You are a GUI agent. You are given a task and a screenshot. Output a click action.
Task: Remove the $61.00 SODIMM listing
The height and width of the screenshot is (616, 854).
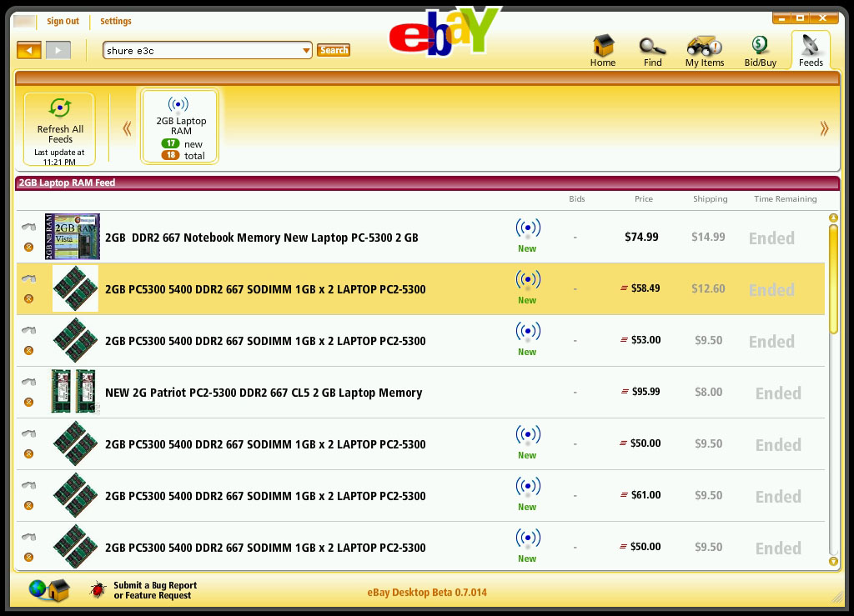point(29,505)
